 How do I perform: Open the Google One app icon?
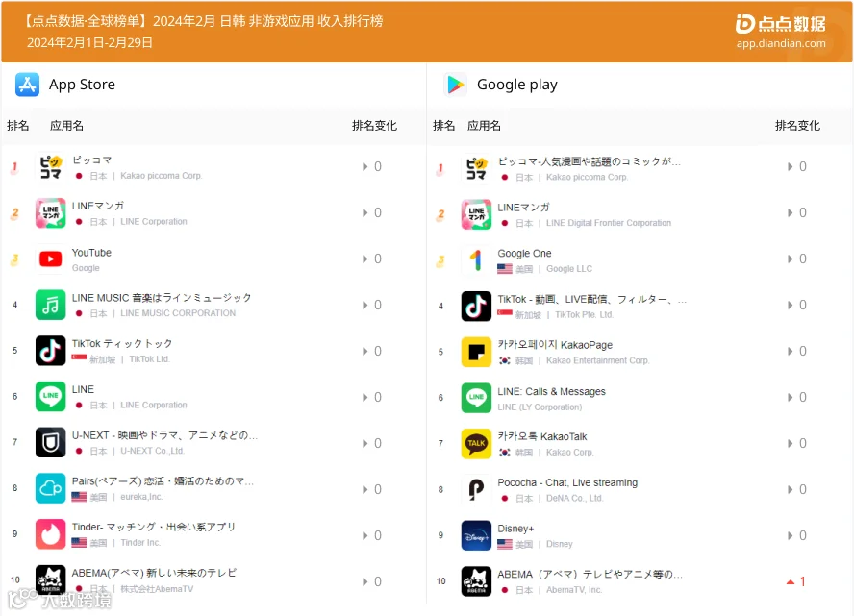tap(476, 260)
